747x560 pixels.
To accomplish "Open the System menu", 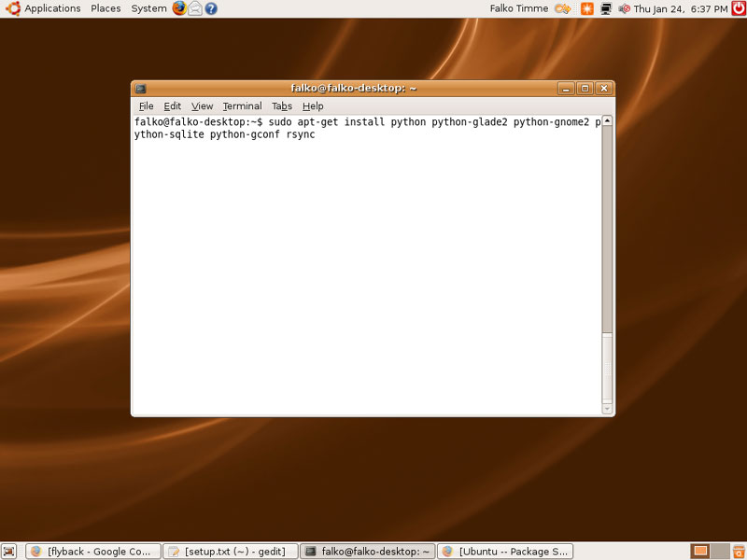I will (148, 8).
